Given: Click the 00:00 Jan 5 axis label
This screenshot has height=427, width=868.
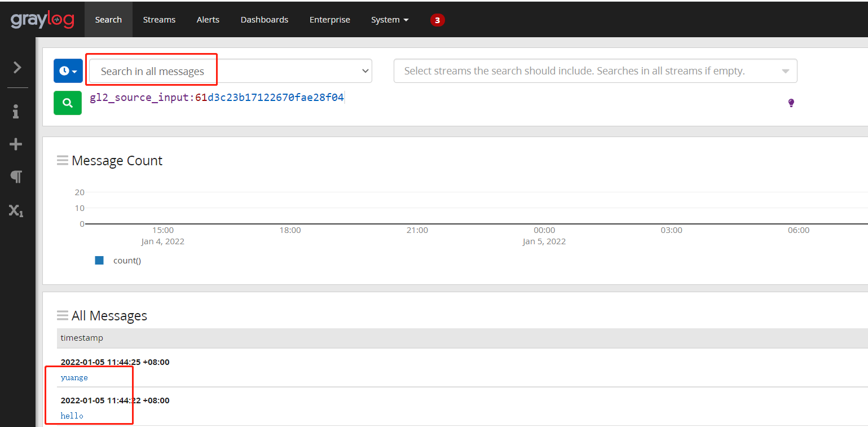Looking at the screenshot, I should point(544,236).
